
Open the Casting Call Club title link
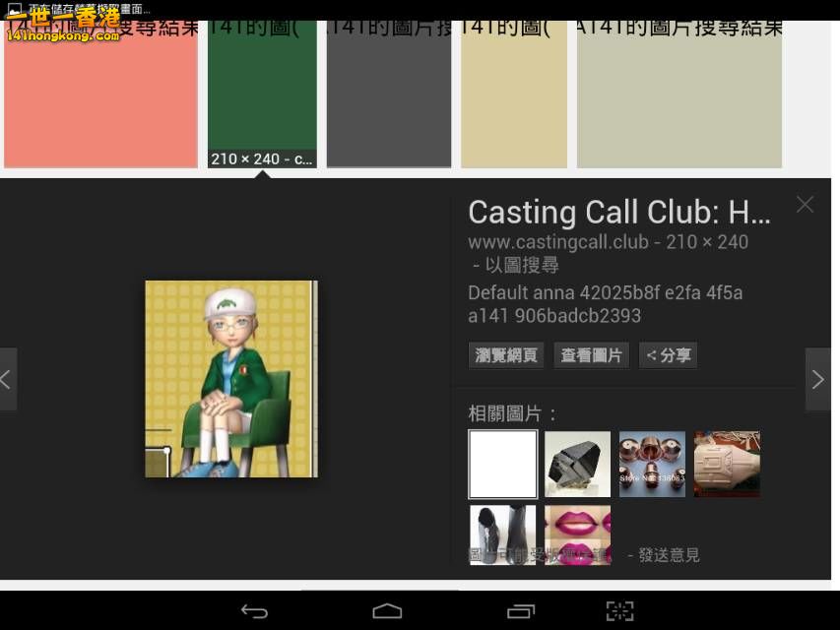tap(619, 213)
